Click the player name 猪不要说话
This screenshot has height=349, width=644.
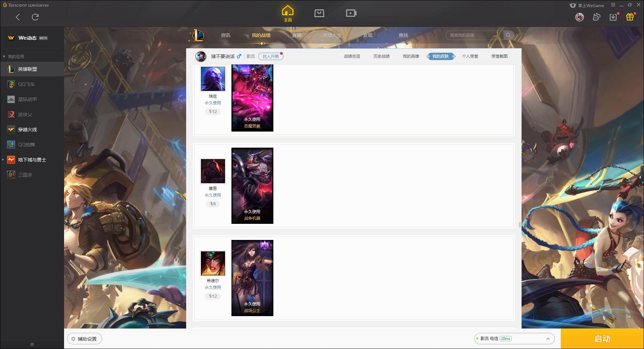tap(223, 56)
